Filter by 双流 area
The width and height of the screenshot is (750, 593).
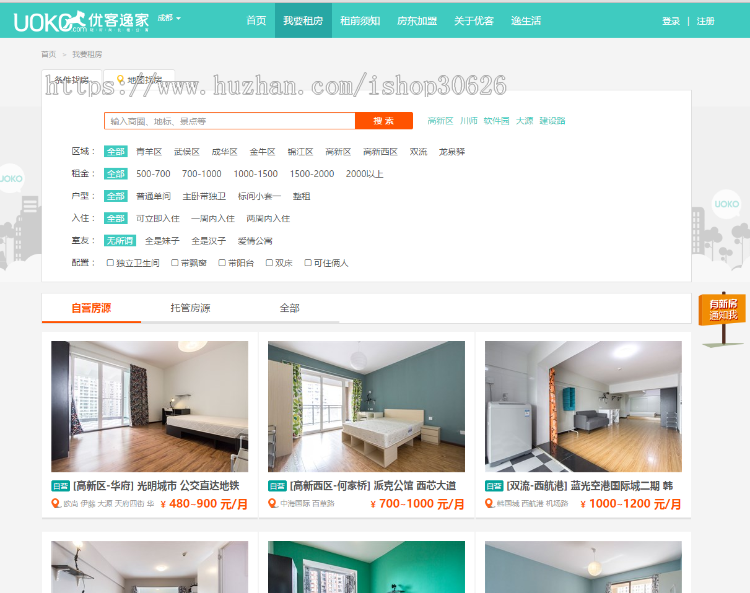pyautogui.click(x=418, y=152)
